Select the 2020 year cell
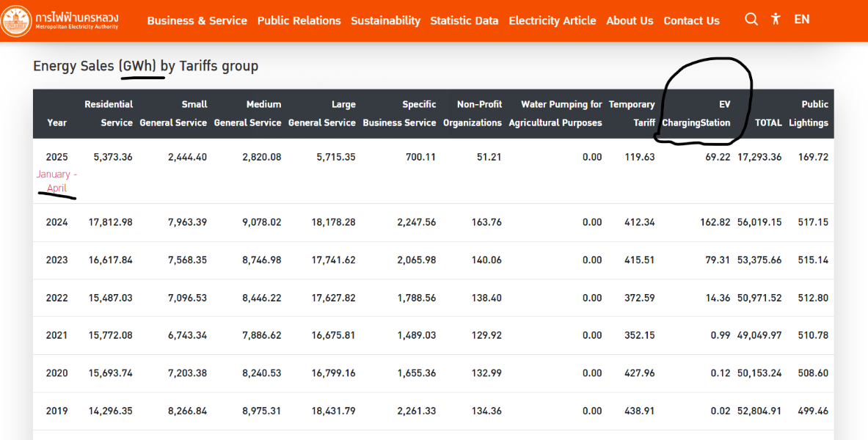Screen dimensions: 868x440 click(57, 373)
